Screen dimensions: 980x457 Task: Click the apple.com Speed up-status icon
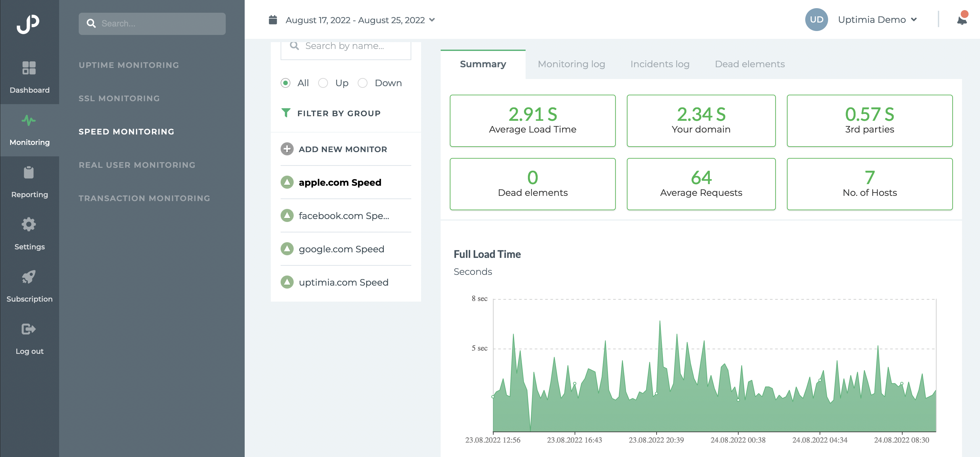coord(287,182)
